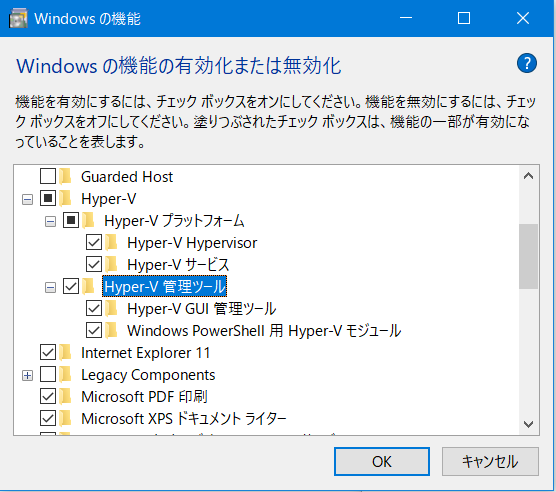Open the help question mark icon
Screen dimensions: 556x492
point(527,63)
